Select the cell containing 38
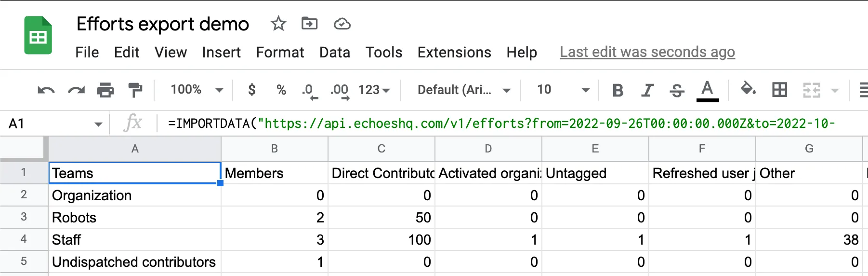This screenshot has height=276, width=868. pos(809,239)
